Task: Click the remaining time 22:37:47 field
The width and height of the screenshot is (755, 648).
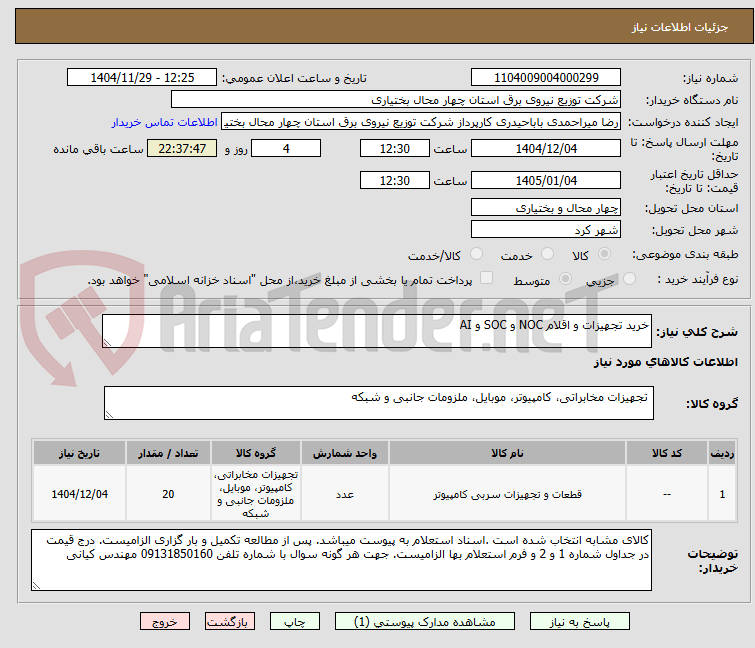Action: (182, 148)
